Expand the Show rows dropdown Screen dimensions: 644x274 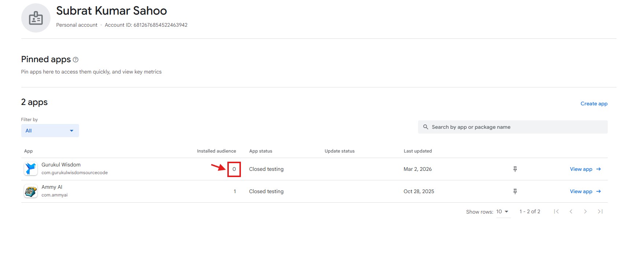pyautogui.click(x=503, y=211)
